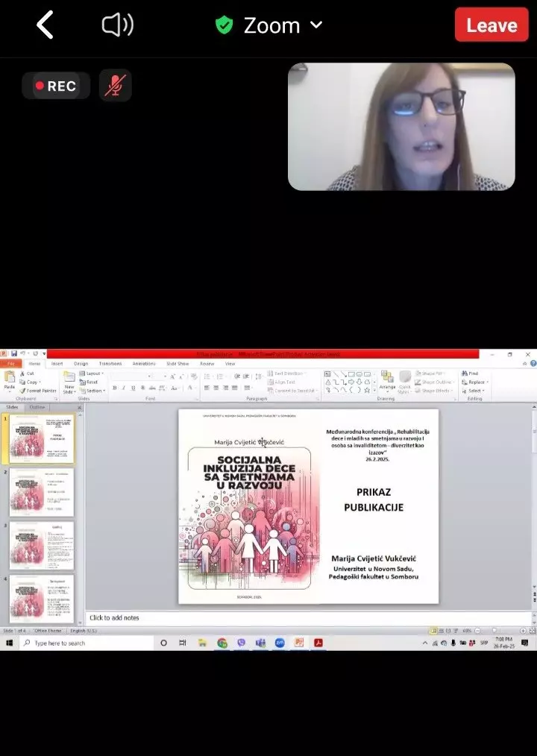This screenshot has height=756, width=537.
Task: Leave the Zoom meeting
Action: pos(492,25)
